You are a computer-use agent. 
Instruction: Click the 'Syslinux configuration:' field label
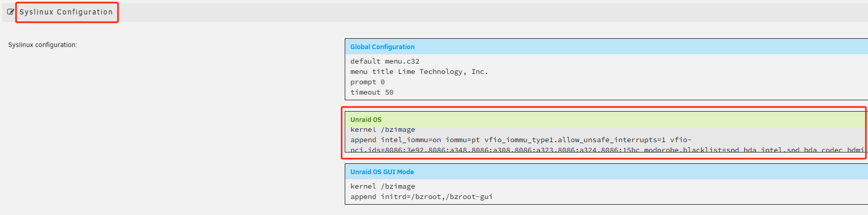click(42, 45)
